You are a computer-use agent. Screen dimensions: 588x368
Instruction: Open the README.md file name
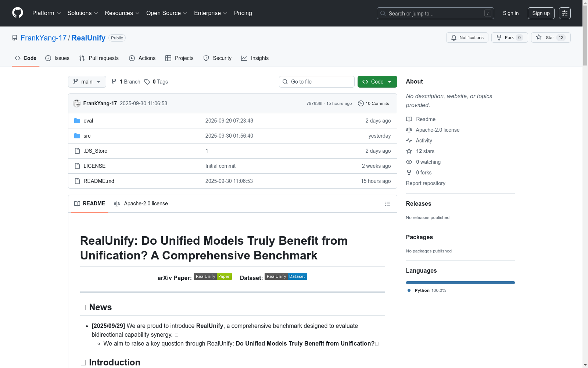click(x=99, y=181)
